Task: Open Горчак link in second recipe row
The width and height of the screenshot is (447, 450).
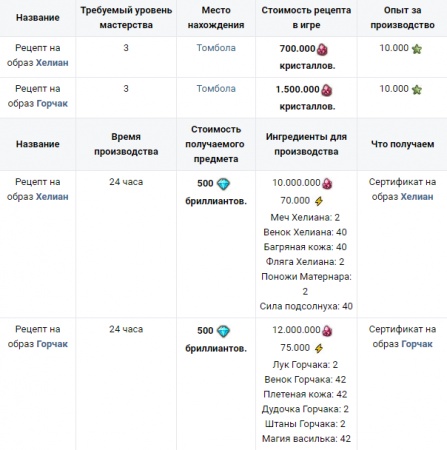Action: pyautogui.click(x=52, y=103)
